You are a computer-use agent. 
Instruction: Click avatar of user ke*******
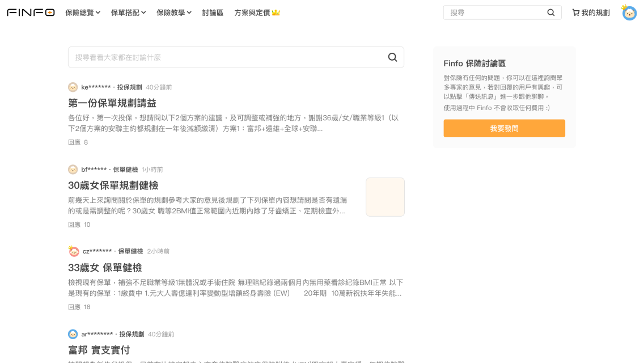coord(73,87)
